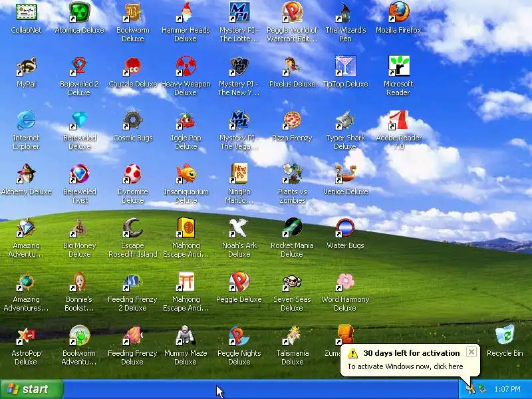Click Bonnie's Bookstore shortcut
This screenshot has width=532, height=399.
(x=79, y=281)
